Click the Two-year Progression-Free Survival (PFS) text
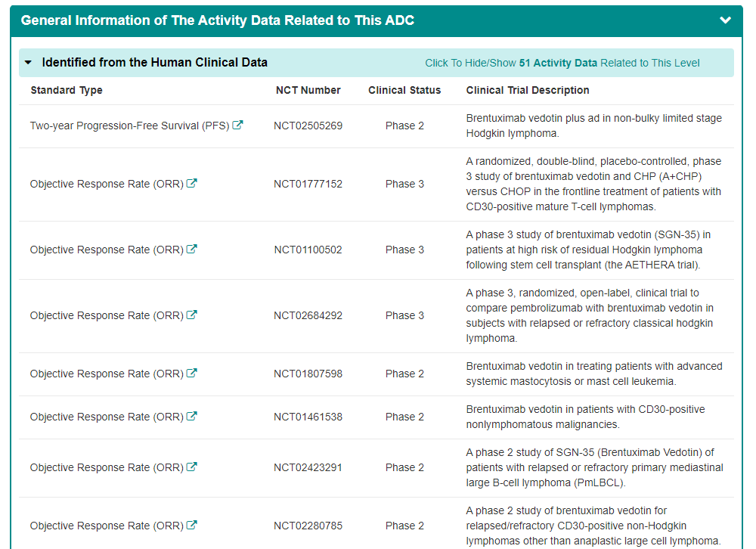756x549 pixels. [x=129, y=126]
